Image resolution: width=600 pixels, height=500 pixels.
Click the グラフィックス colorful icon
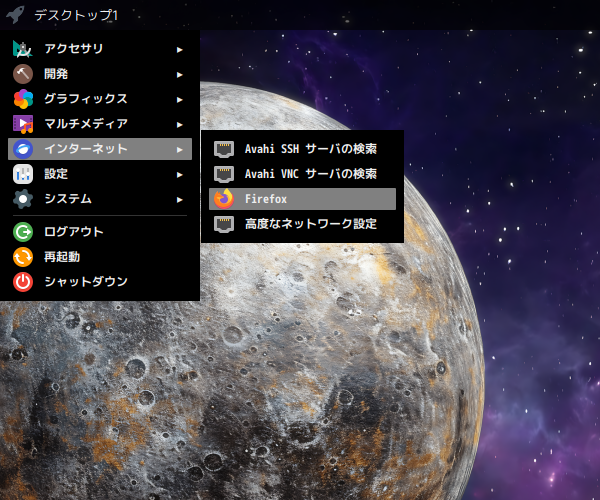coord(23,99)
